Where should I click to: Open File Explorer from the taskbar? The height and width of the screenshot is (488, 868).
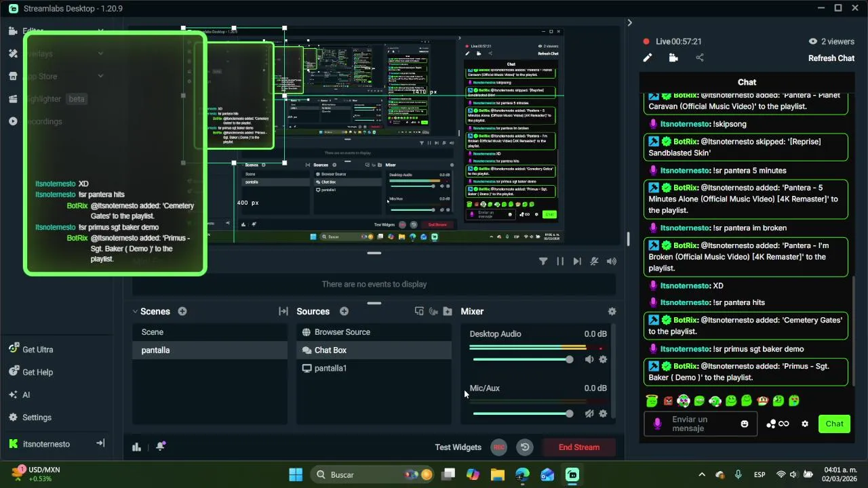[x=498, y=474]
